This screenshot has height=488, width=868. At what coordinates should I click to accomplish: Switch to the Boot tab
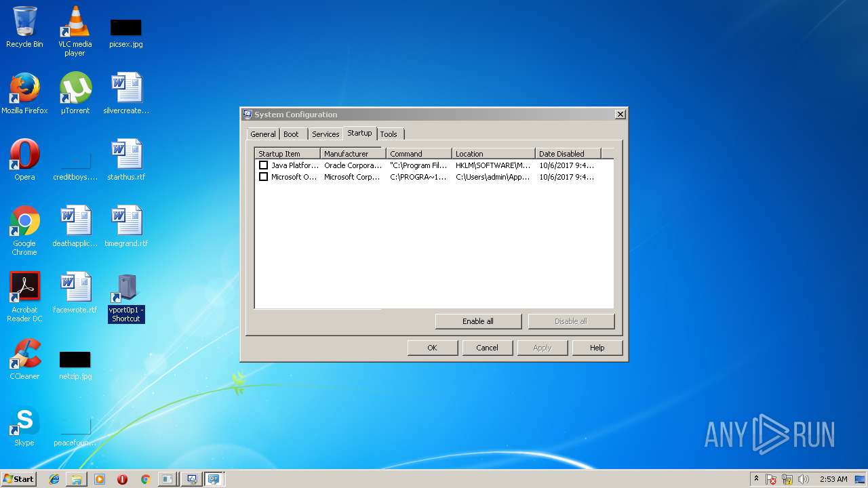pos(291,134)
